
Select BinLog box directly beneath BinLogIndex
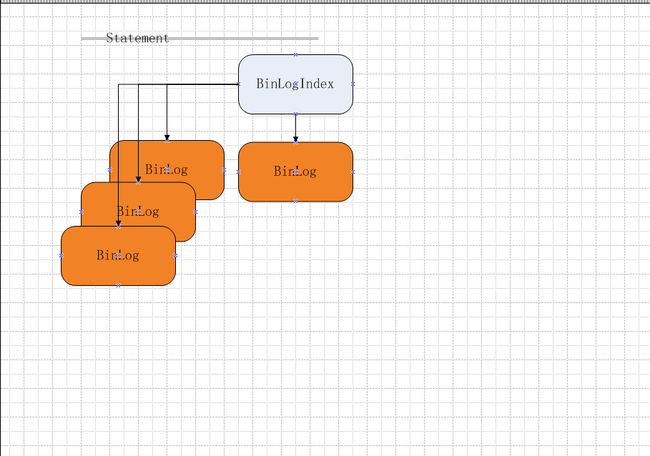pyautogui.click(x=296, y=172)
